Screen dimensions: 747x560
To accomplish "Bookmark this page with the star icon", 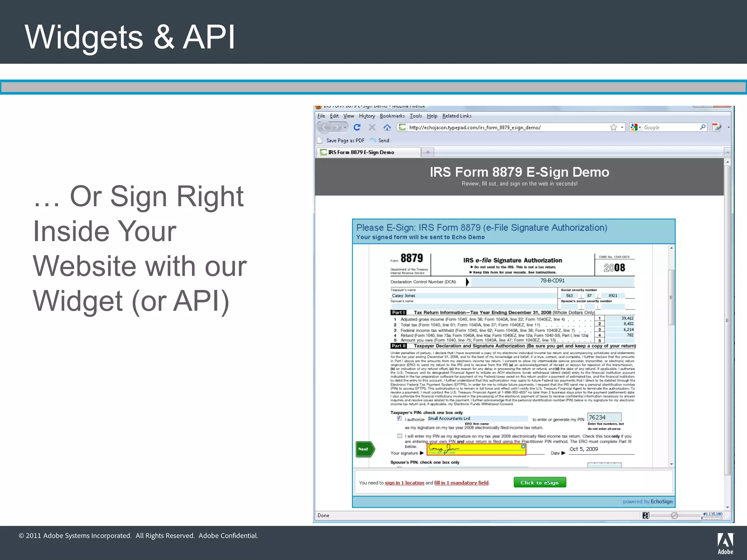I will 614,127.
